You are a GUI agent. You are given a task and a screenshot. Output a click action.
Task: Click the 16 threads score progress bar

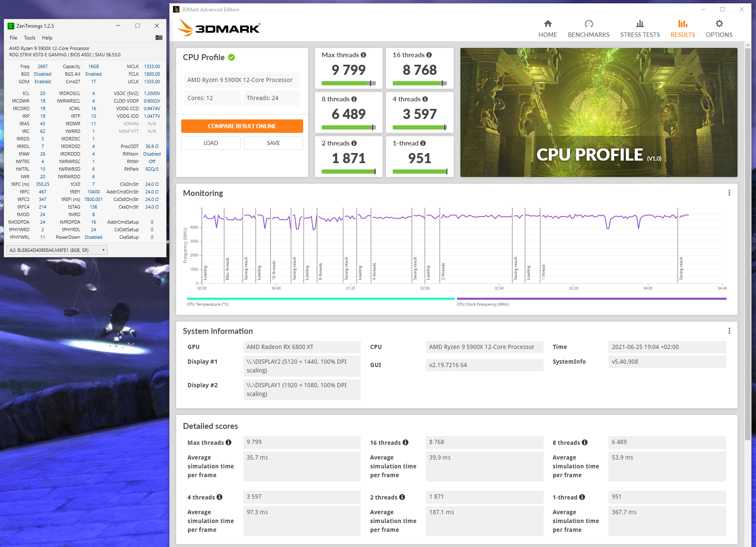420,83
